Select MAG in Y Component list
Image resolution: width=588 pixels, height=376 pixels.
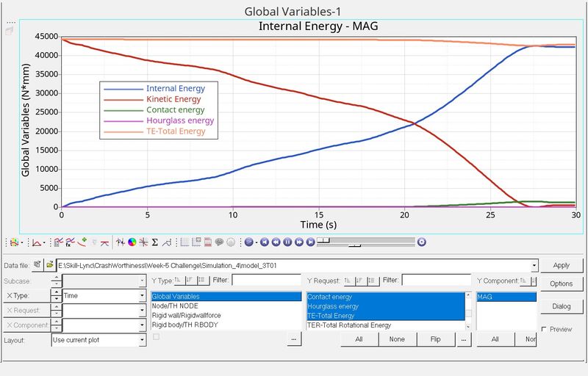tap(506, 297)
